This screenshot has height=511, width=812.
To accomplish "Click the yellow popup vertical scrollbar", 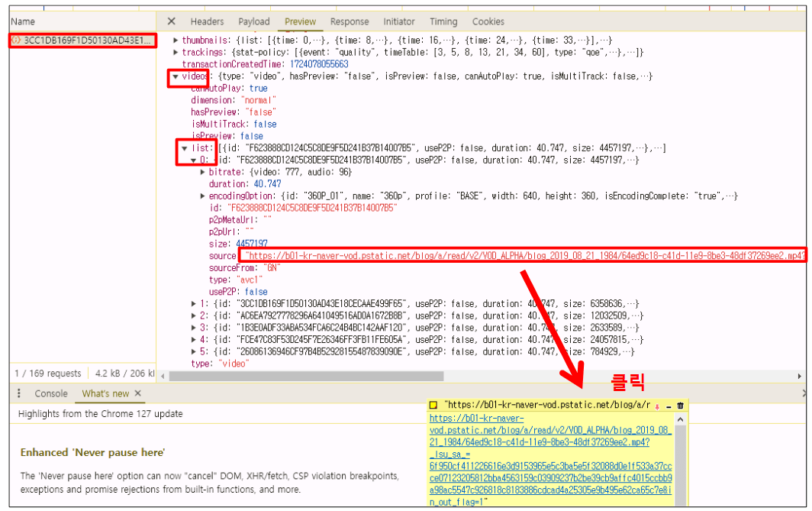I will (681, 461).
